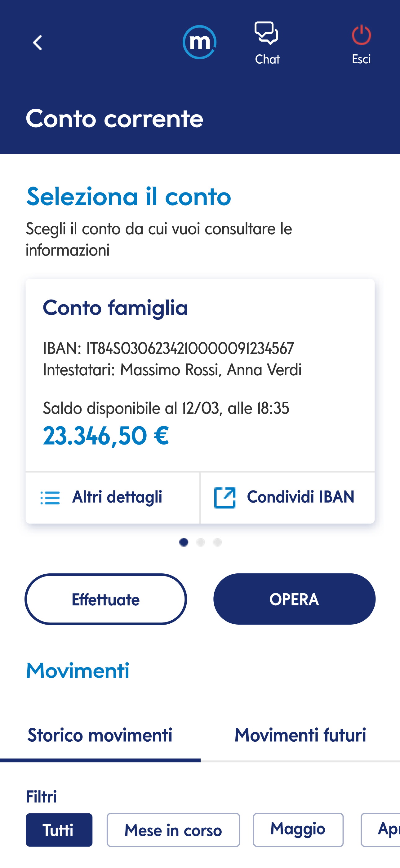Select the Tutti filter chip

(59, 830)
